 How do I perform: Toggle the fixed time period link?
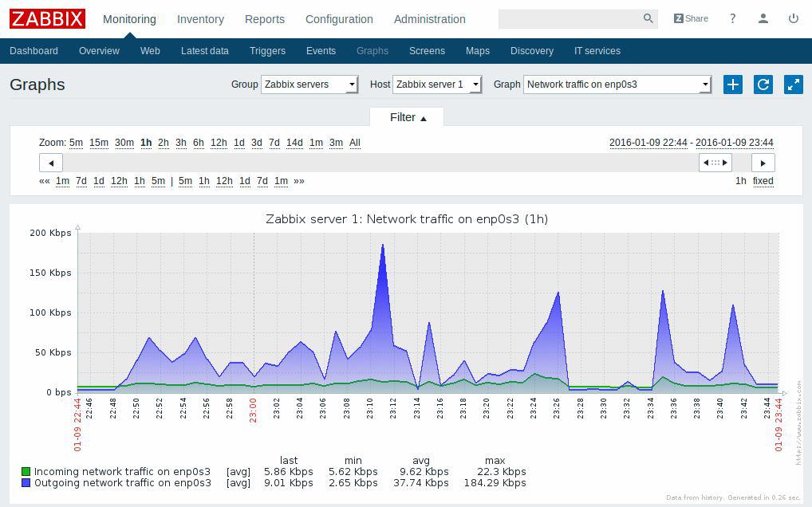point(763,181)
